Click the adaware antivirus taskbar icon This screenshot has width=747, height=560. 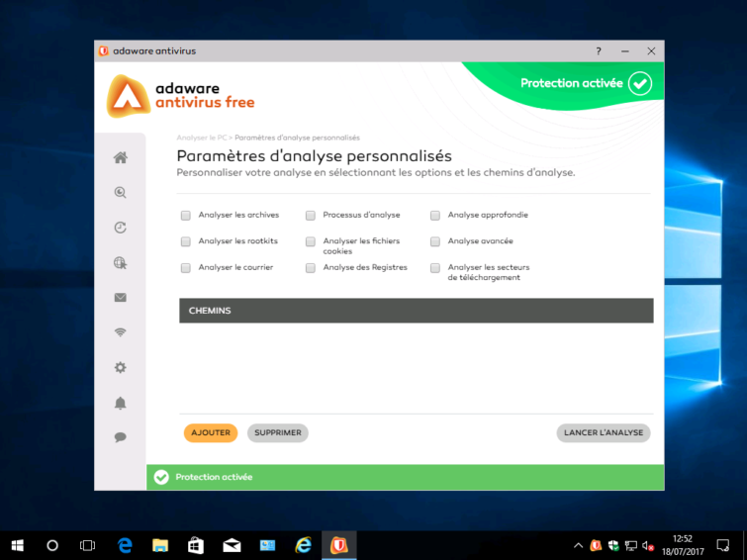[338, 545]
